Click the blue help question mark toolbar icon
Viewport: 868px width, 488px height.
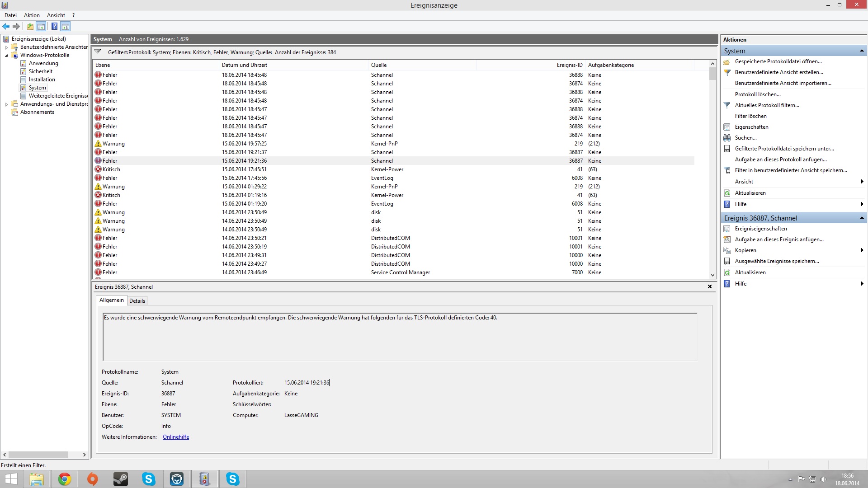(x=54, y=26)
